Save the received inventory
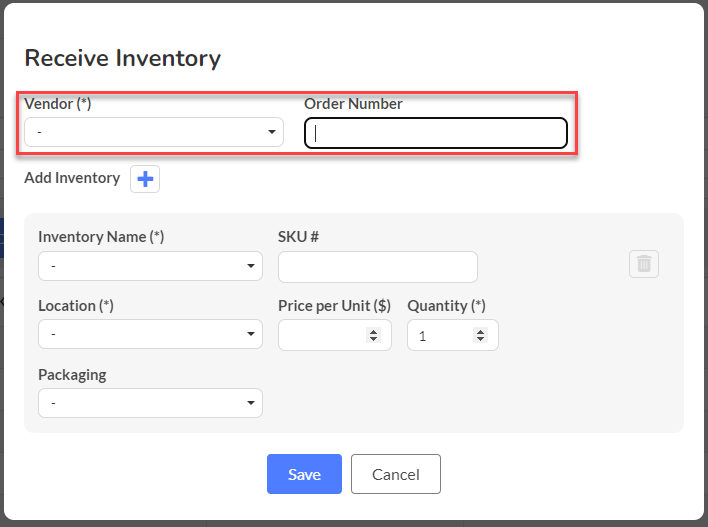 (x=304, y=474)
